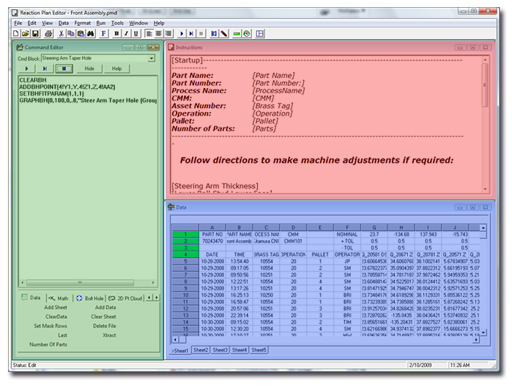Viewport: 512px width, 386px height.
Task: Open the Window menu
Action: click(138, 23)
